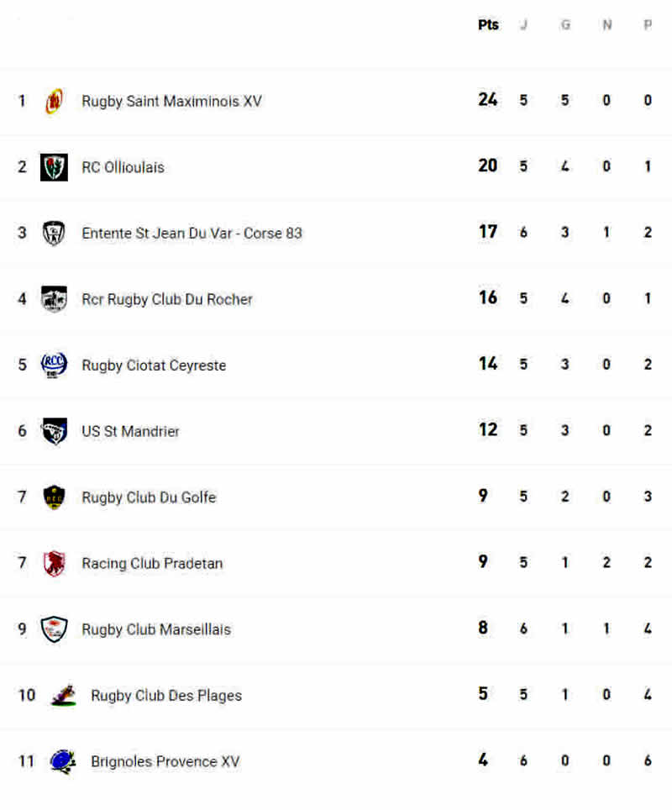The image size is (672, 810).
Task: Open Rugby Saint Maximinois XV team link
Action: coord(172,101)
